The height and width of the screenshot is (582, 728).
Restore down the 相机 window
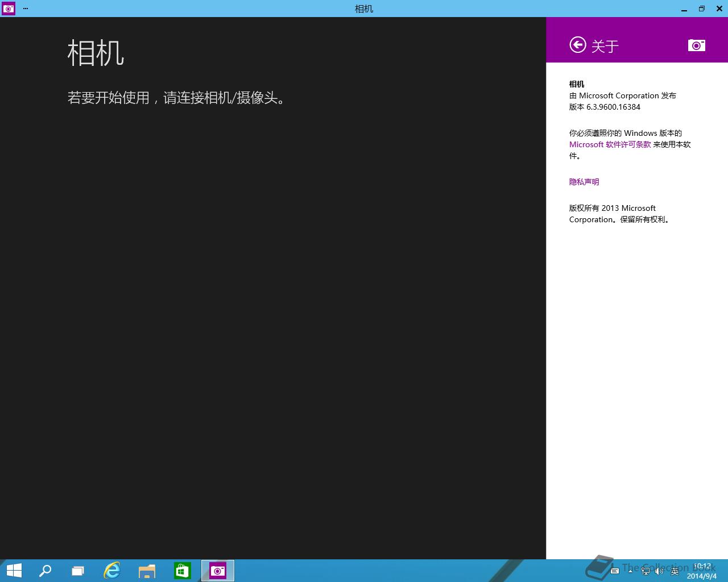(702, 9)
